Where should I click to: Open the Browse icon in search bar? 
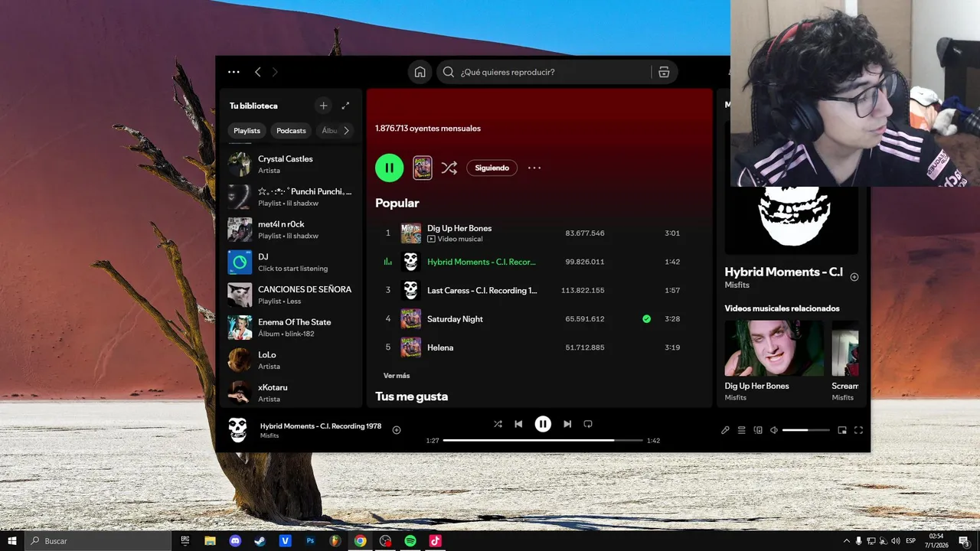[x=664, y=72]
